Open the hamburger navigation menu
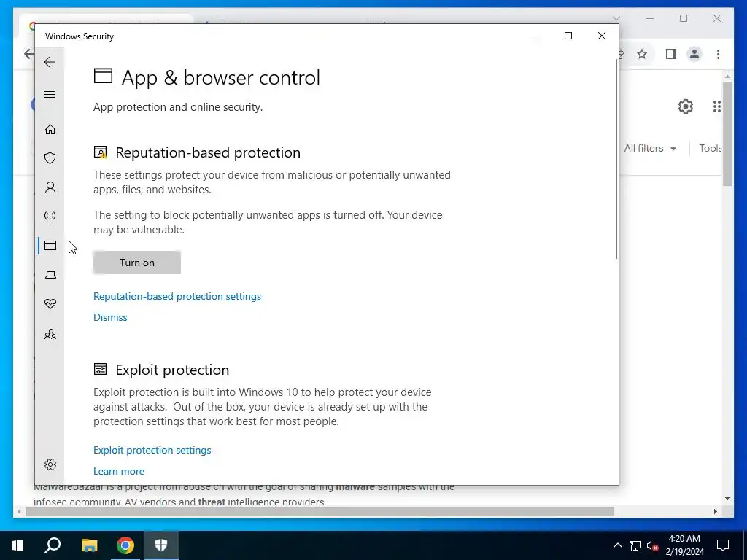747x560 pixels. click(x=50, y=94)
